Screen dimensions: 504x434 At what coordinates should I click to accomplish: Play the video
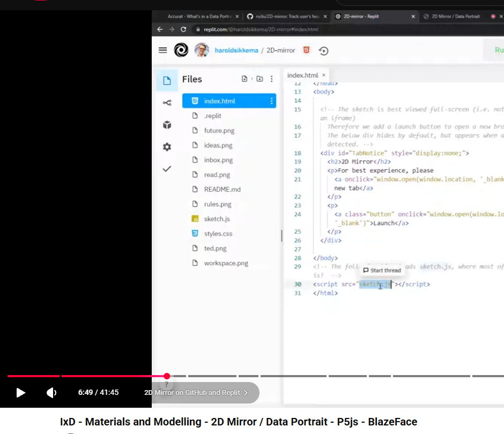tap(20, 393)
